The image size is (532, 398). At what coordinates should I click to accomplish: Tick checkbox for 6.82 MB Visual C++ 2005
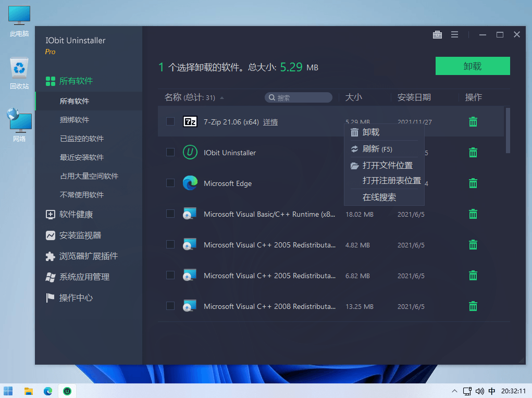170,275
